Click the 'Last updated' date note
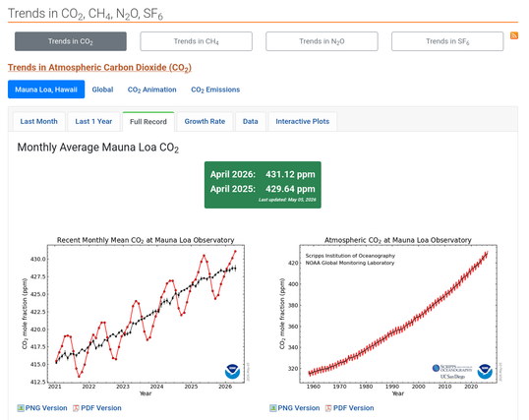Screen dimensions: 529x420 (x=287, y=200)
